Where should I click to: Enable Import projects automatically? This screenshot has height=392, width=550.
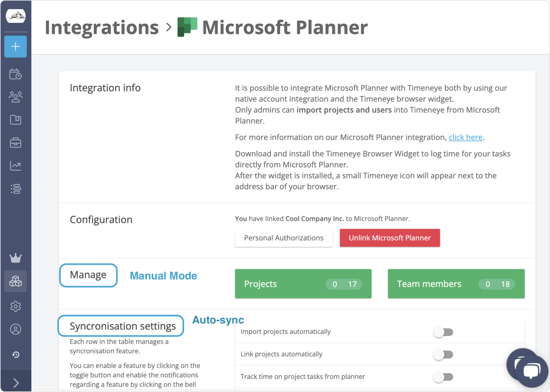(443, 332)
